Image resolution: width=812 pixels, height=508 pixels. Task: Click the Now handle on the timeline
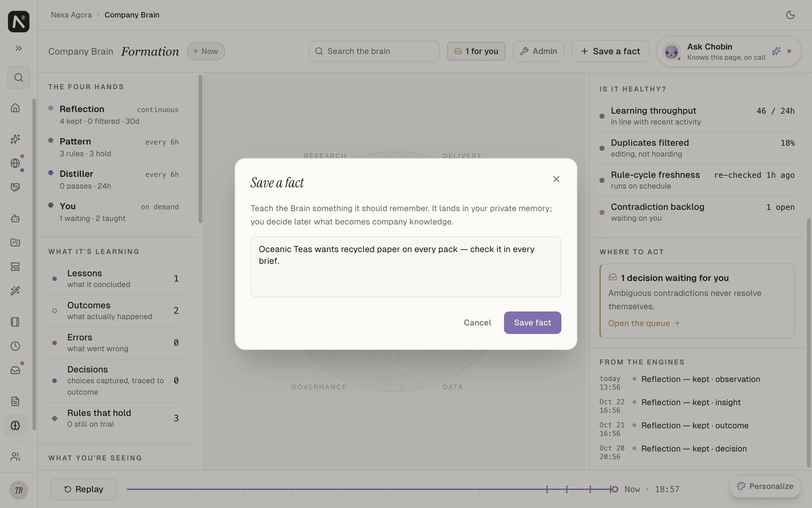pos(614,490)
